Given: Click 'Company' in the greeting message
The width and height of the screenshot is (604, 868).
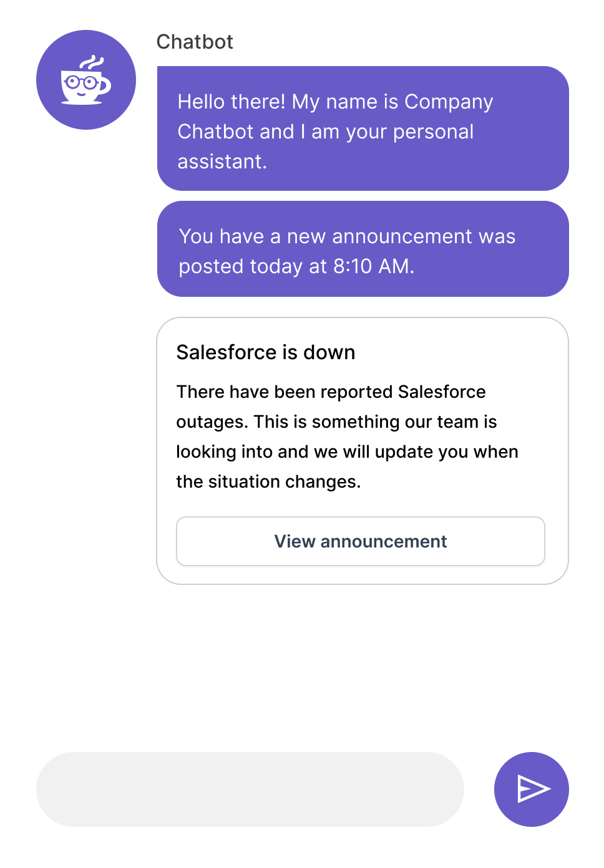Looking at the screenshot, I should (x=449, y=102).
